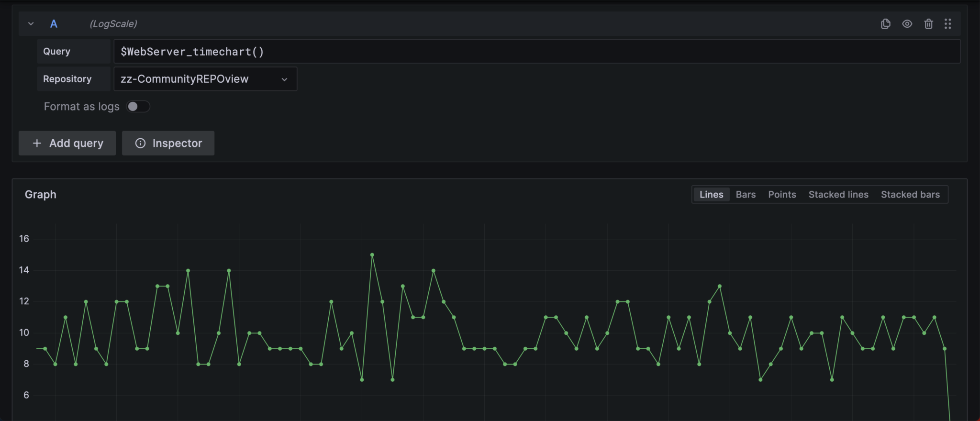Click the query text input field

(x=536, y=52)
